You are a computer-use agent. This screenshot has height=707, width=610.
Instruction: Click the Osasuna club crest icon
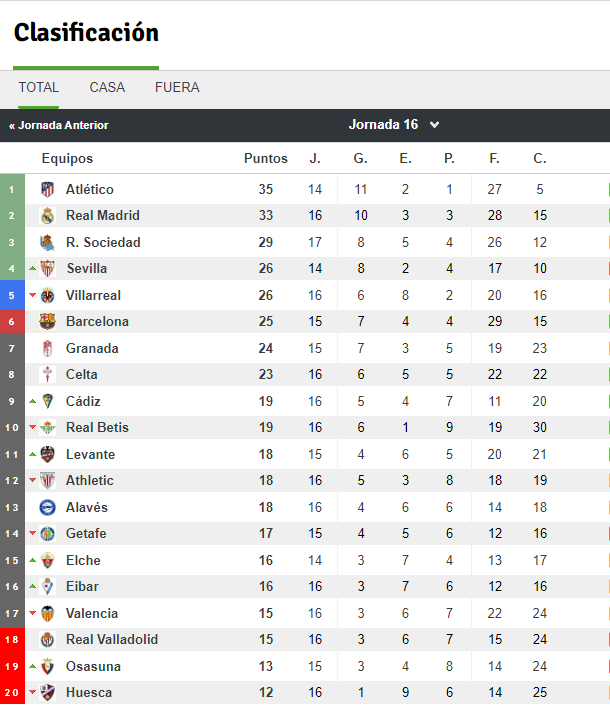tap(47, 666)
